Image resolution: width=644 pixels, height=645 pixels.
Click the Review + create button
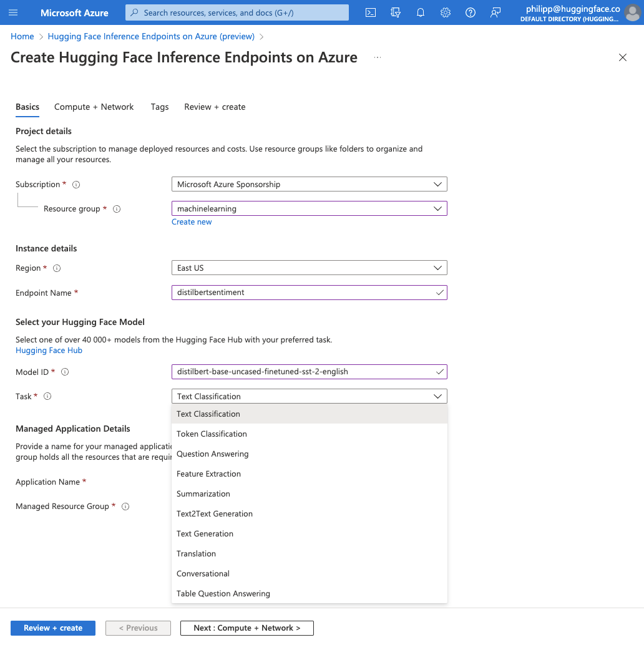53,628
